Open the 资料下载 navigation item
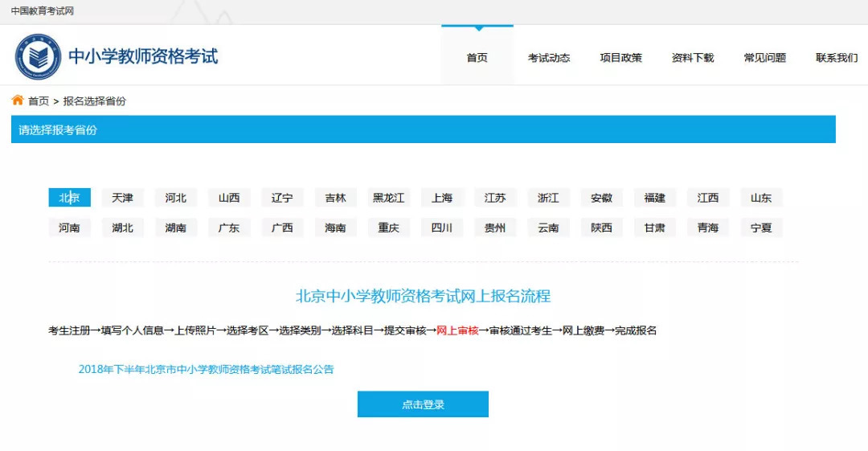The image size is (868, 451). [x=693, y=58]
